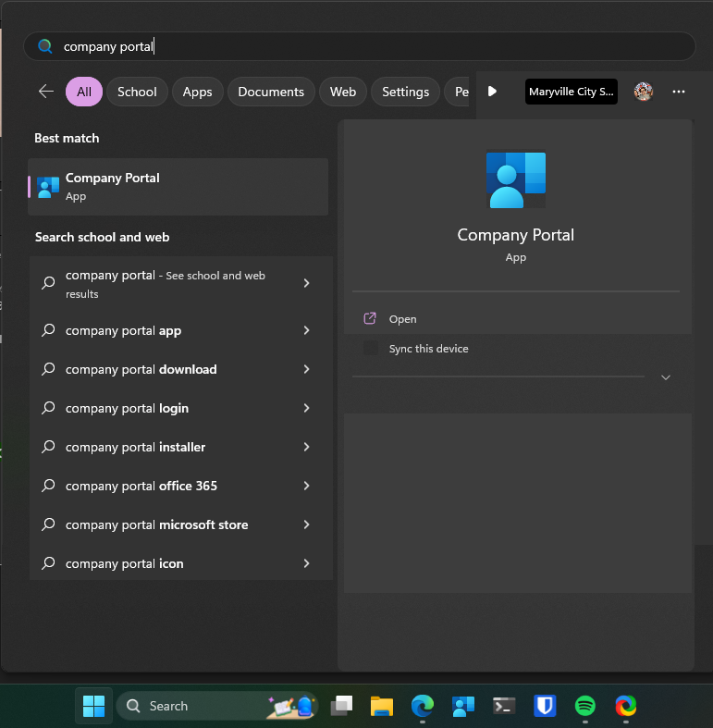Expand chevron for 'company portal download'
Viewport: 713px width, 728px height.
click(x=306, y=369)
